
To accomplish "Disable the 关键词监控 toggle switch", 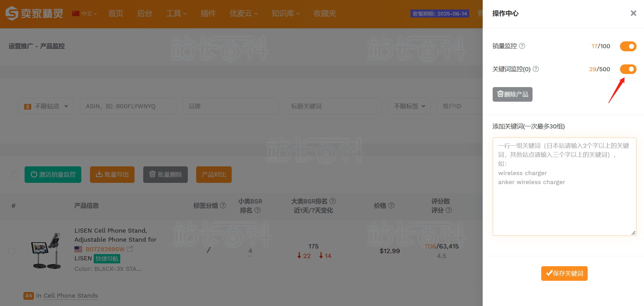I will coord(628,69).
